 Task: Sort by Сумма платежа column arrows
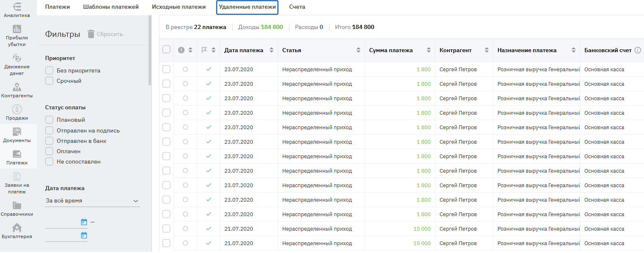coord(428,50)
